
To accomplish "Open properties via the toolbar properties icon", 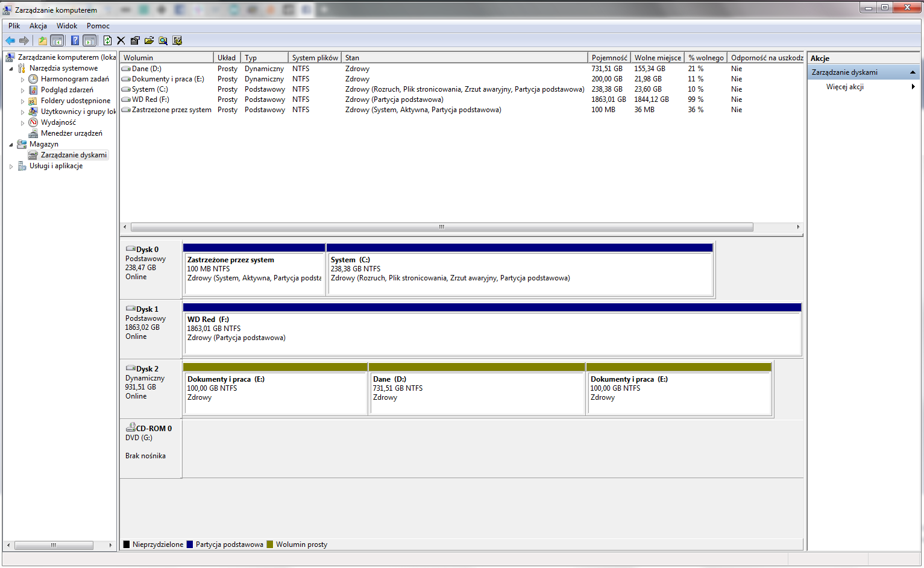I will pyautogui.click(x=135, y=40).
